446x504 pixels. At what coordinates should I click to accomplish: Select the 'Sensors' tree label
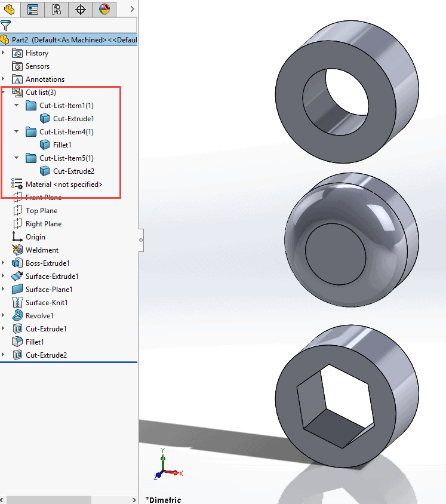(x=38, y=66)
